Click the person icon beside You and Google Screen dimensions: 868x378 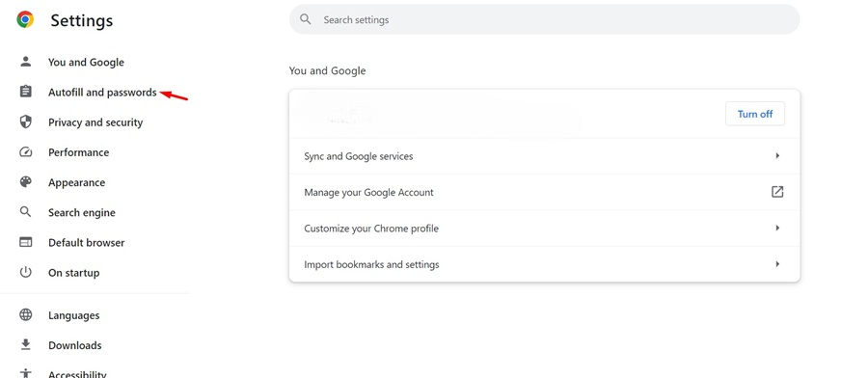25,62
